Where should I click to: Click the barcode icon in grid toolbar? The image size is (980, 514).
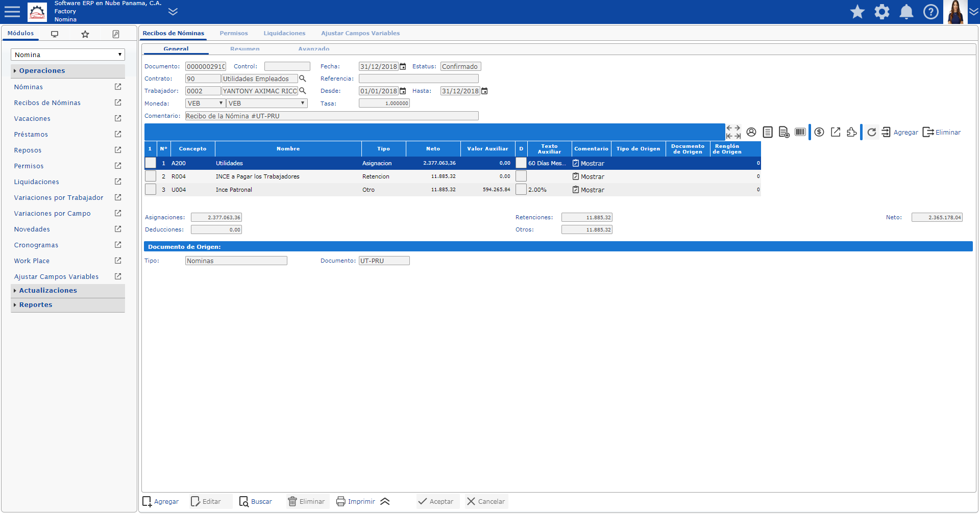point(800,132)
